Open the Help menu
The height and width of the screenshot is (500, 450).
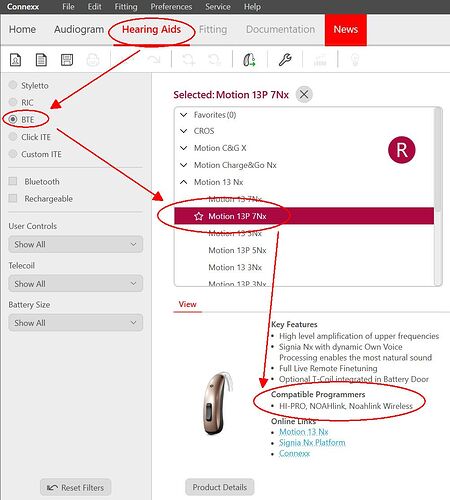click(252, 7)
